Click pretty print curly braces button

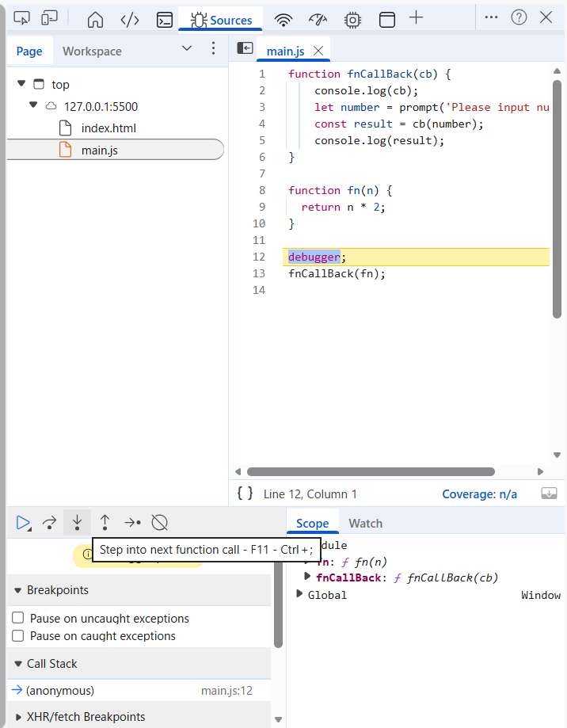[245, 494]
